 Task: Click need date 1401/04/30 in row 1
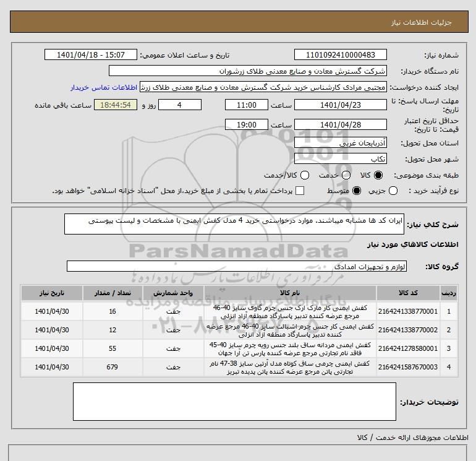pyautogui.click(x=52, y=311)
